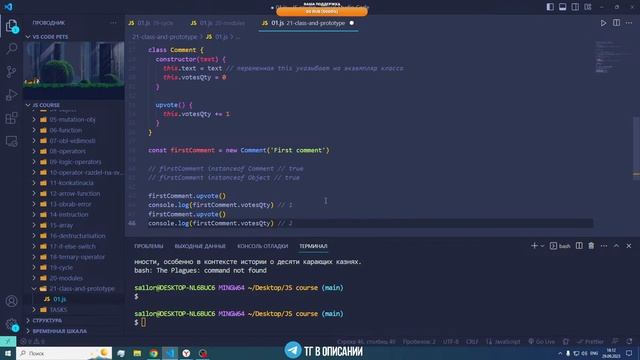640x360 pixels.
Task: Toggle primary sidebar visibility
Action: click(x=550, y=7)
